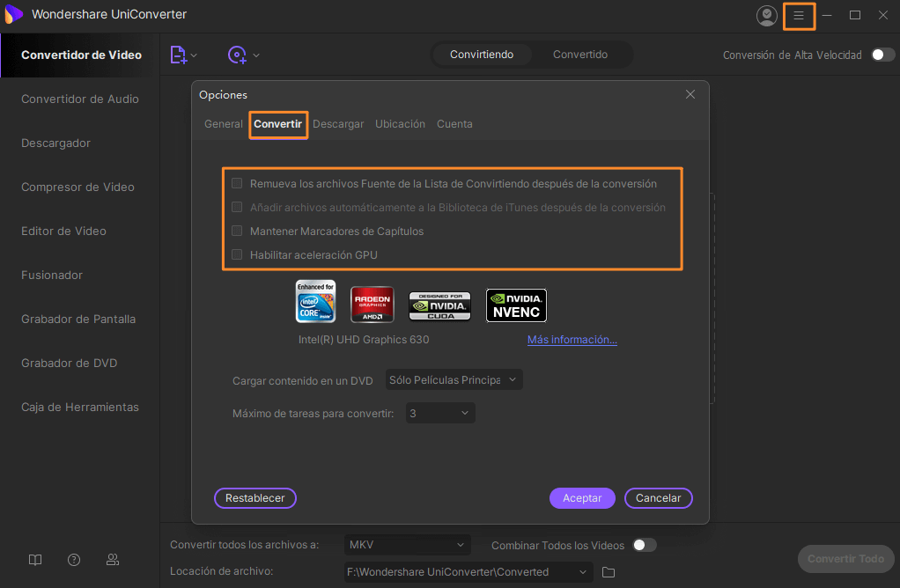Click the NVIDIA NVENC logo
Image resolution: width=900 pixels, height=588 pixels.
(x=516, y=305)
